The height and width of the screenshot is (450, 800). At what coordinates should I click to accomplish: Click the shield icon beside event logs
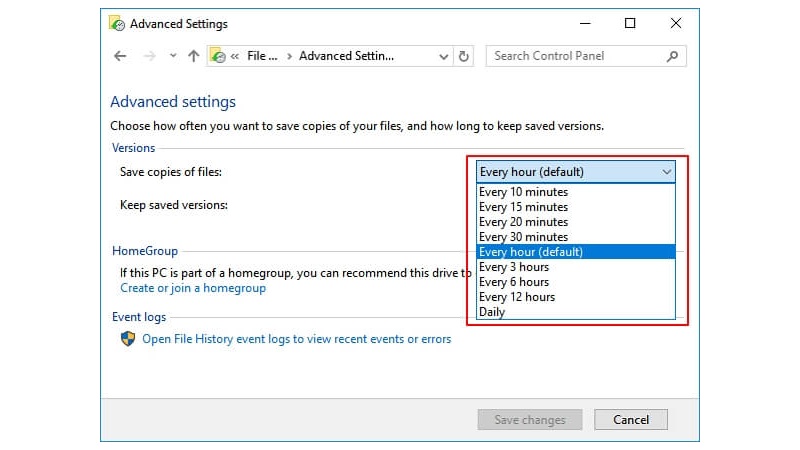128,339
